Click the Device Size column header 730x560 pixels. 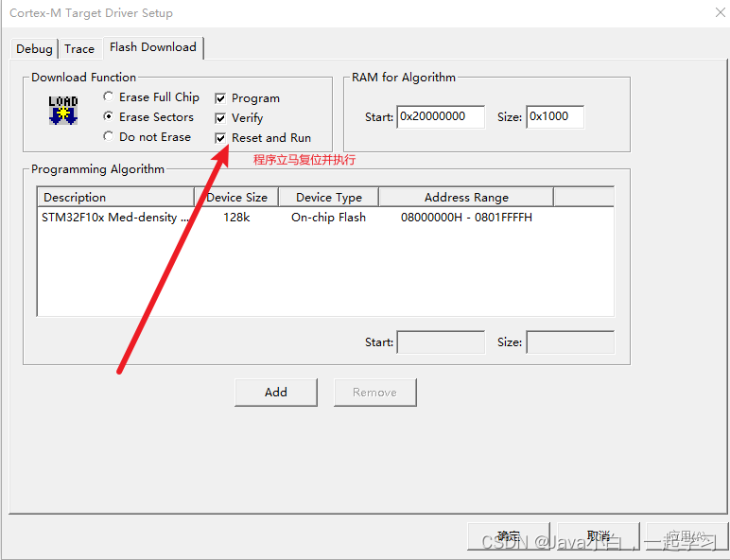pyautogui.click(x=236, y=197)
